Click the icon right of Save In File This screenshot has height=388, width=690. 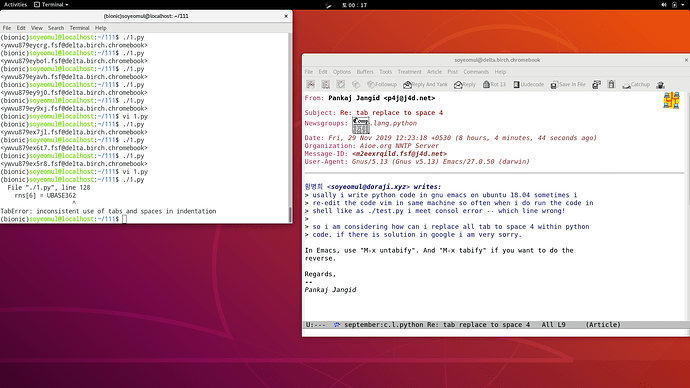(596, 84)
